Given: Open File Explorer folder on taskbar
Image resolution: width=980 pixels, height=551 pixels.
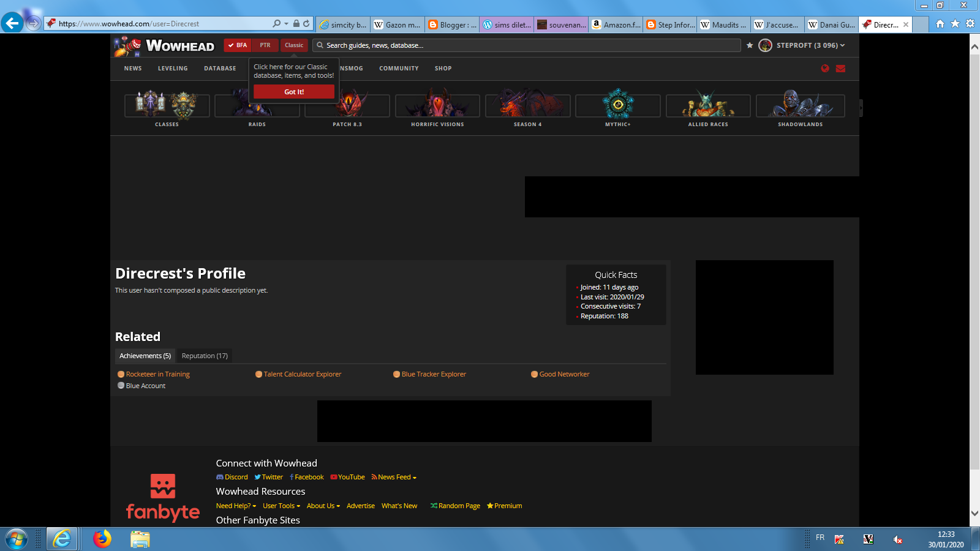Looking at the screenshot, I should pyautogui.click(x=140, y=539).
